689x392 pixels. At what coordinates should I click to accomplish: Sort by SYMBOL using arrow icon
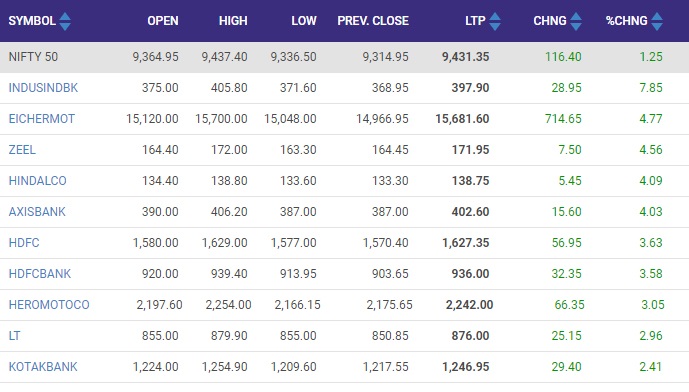click(x=65, y=21)
